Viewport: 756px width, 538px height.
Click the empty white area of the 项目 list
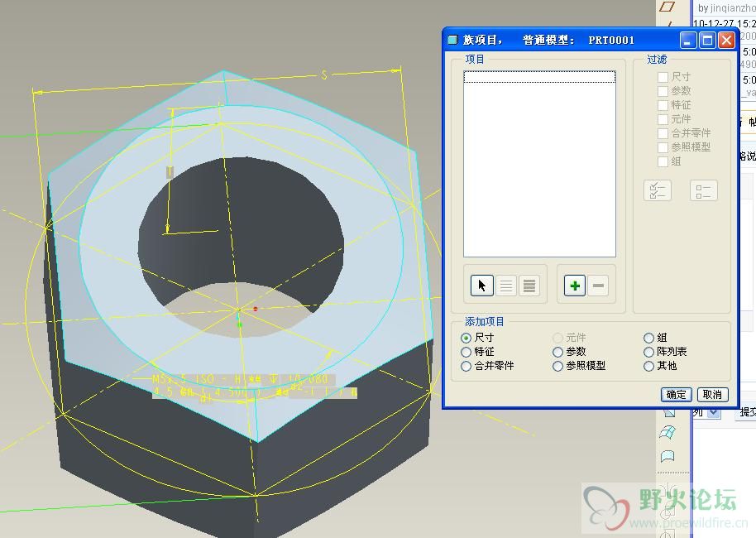click(539, 170)
